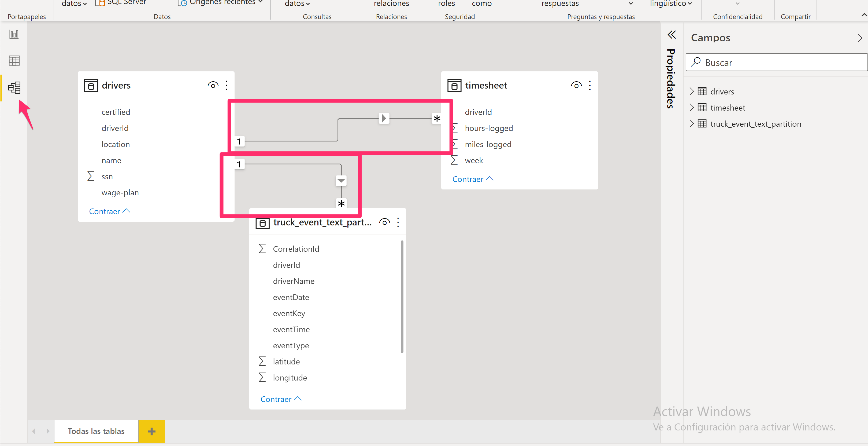Open the lingüístico dropdown in ribbon
Viewport: 868px width, 446px height.
[x=671, y=3]
